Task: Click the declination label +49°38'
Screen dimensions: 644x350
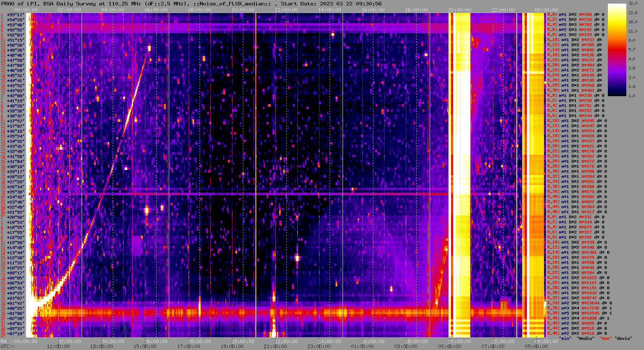Action: click(x=16, y=50)
